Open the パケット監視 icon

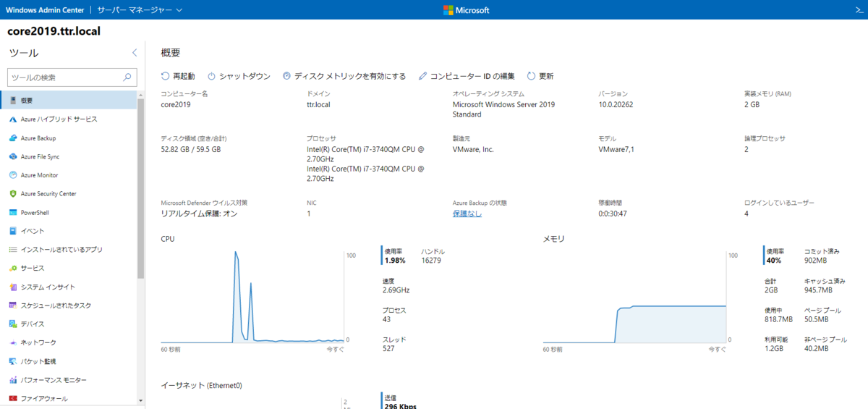[13, 361]
